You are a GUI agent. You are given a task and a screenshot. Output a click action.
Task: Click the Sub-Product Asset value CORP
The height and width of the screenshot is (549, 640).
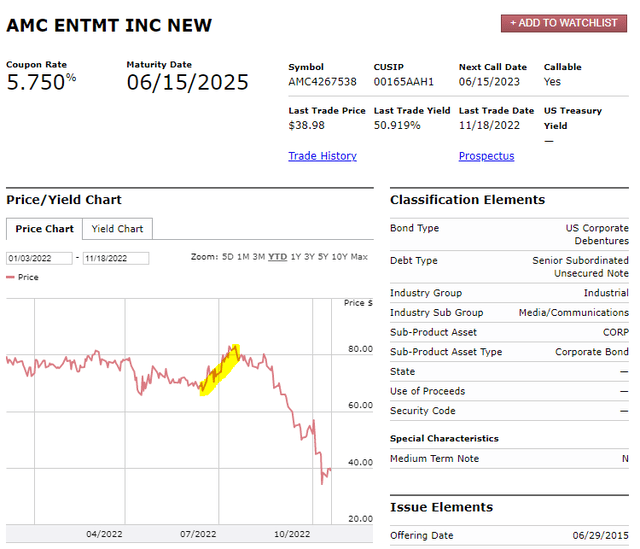click(x=616, y=332)
